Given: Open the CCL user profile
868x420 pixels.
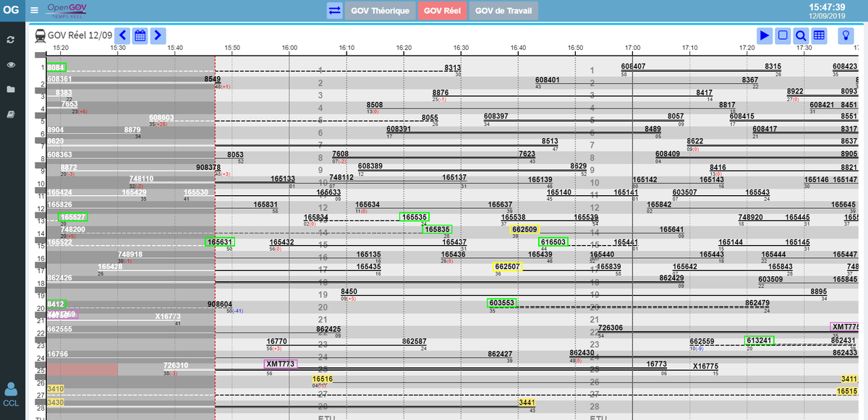Looking at the screenshot, I should (11, 395).
